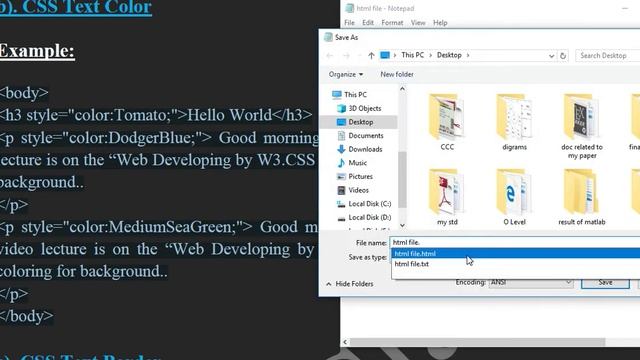Viewport: 640px width, 360px height.
Task: Open the Encoding ANSI dropdown
Action: tap(531, 282)
